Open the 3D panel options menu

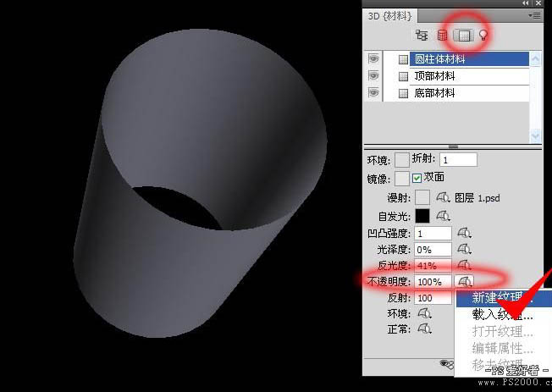click(x=534, y=15)
